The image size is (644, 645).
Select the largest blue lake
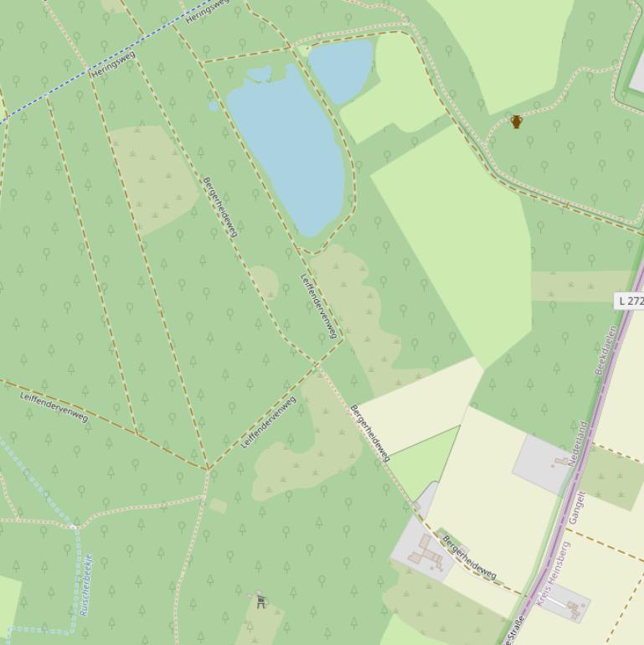[288, 150]
